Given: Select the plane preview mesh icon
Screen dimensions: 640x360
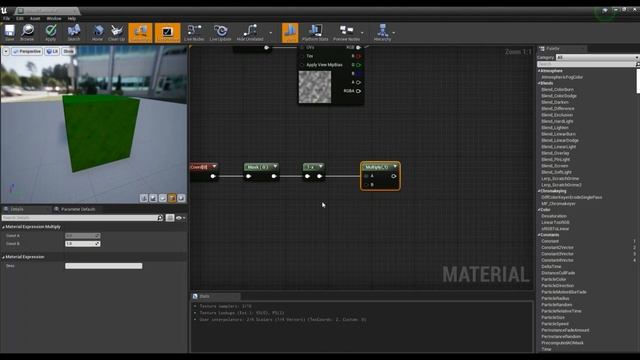Looking at the screenshot, I should [163, 198].
